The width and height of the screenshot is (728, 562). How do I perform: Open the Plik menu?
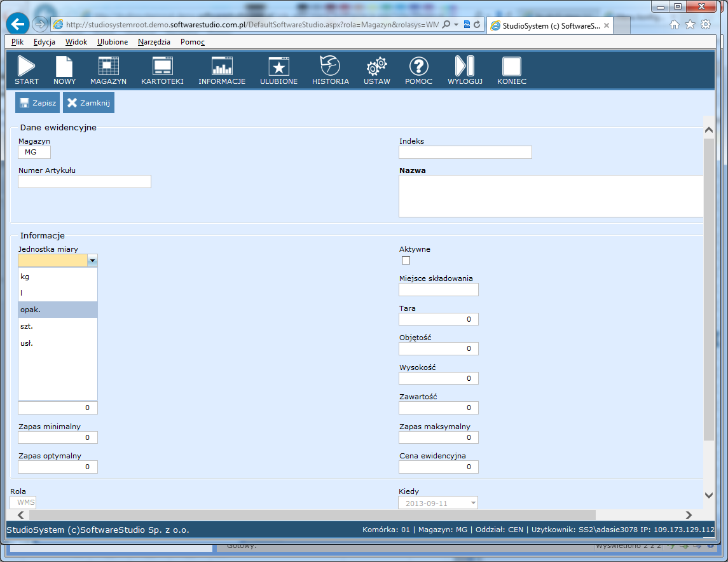[17, 42]
